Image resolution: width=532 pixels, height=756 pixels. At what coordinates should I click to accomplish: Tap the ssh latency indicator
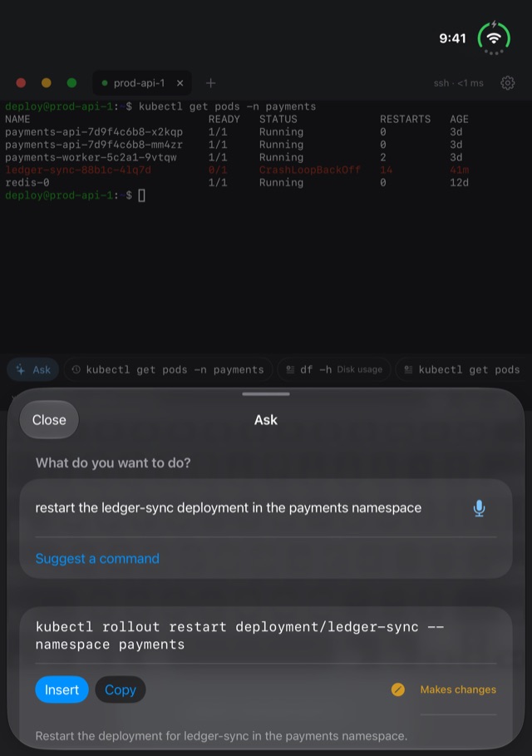click(458, 83)
